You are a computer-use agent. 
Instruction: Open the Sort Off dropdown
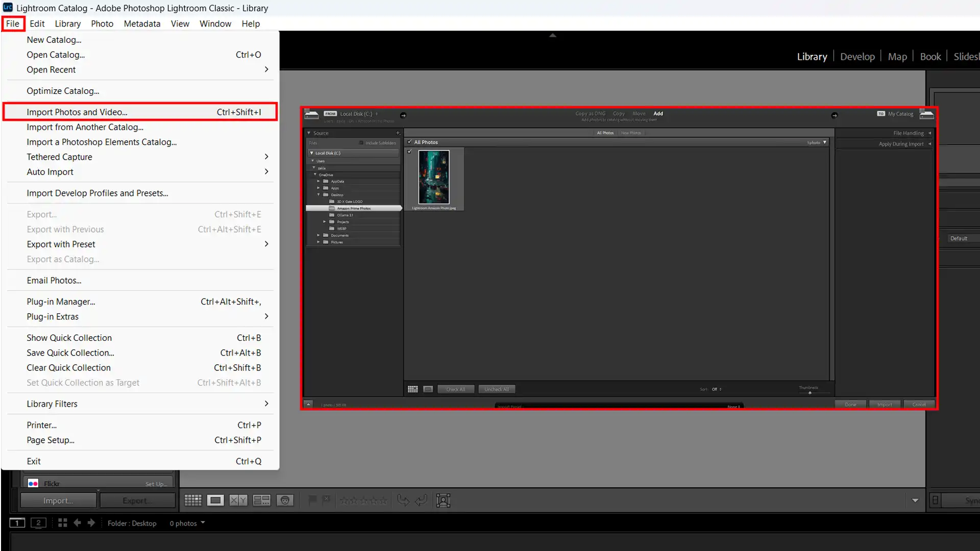coord(717,389)
